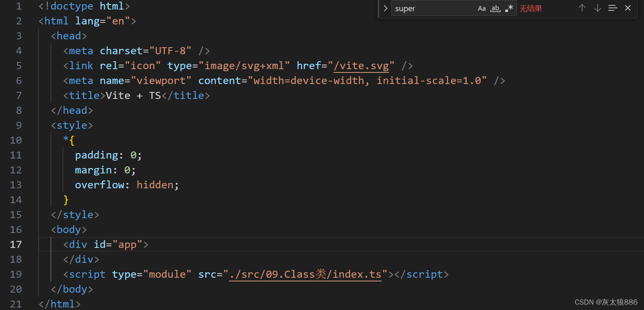Close the find widget

(627, 8)
